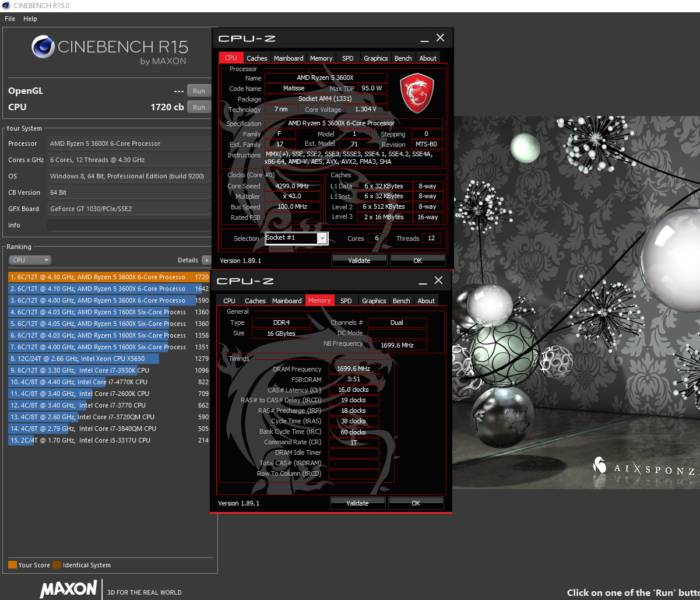Select ranking row 14 Core i7-3840QM
Image resolution: width=700 pixels, height=600 pixels.
tap(109, 429)
